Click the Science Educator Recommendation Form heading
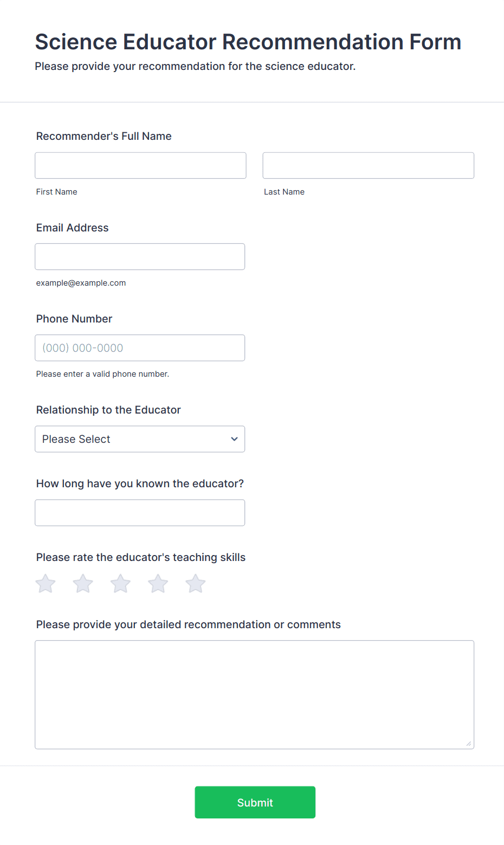The image size is (504, 845). coord(248,42)
